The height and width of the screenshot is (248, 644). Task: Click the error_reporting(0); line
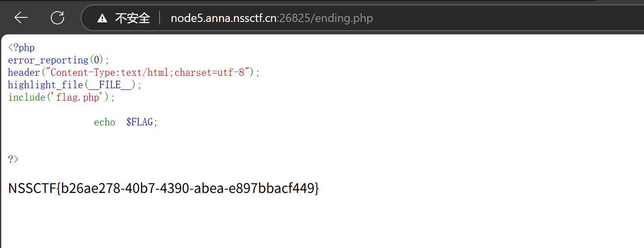(59, 60)
